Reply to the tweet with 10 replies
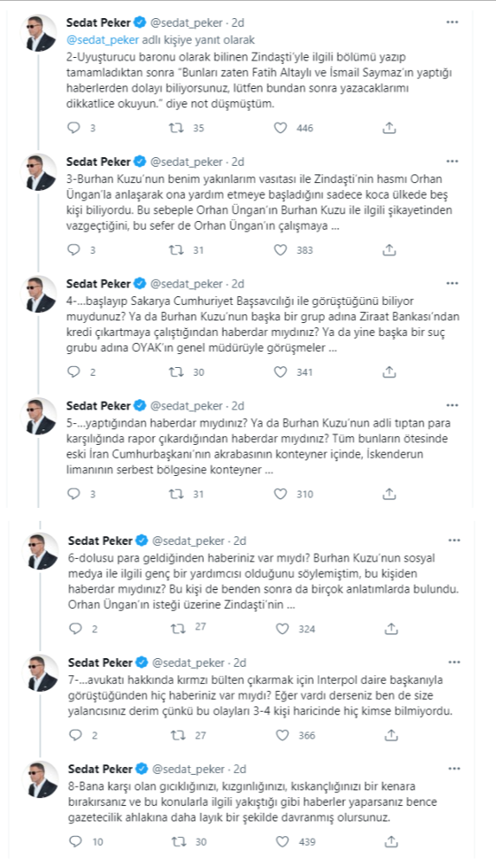496x868 pixels. (x=74, y=841)
